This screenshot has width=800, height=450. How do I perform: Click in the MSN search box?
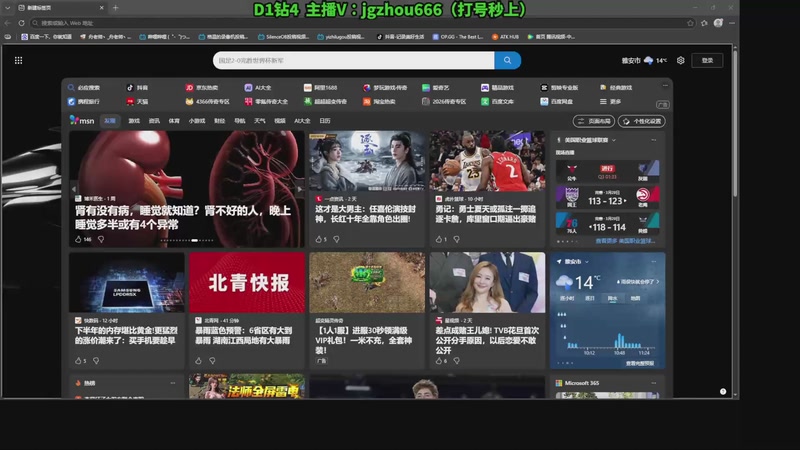click(x=354, y=60)
